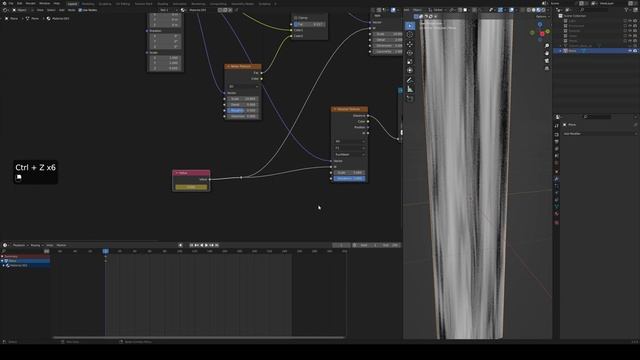Screen dimensions: 640x360
Task: Toggle the Use Nodes checkbox
Action: [80, 10]
